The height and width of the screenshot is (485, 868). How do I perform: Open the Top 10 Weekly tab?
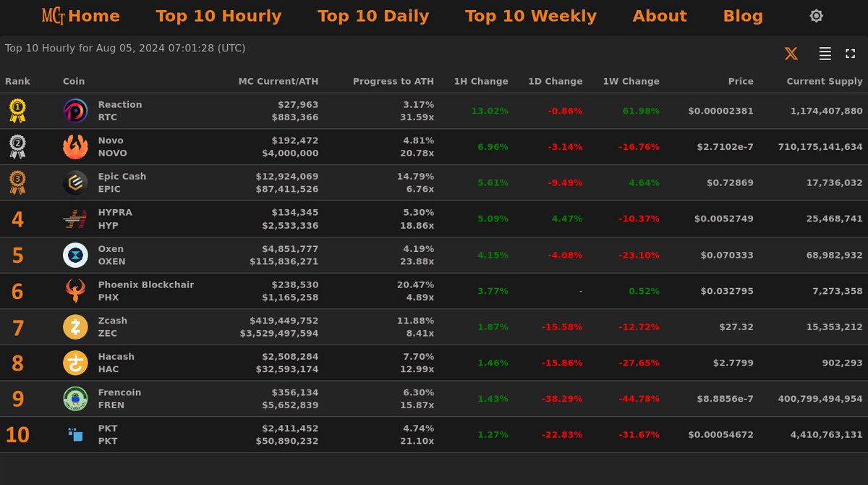(x=531, y=16)
